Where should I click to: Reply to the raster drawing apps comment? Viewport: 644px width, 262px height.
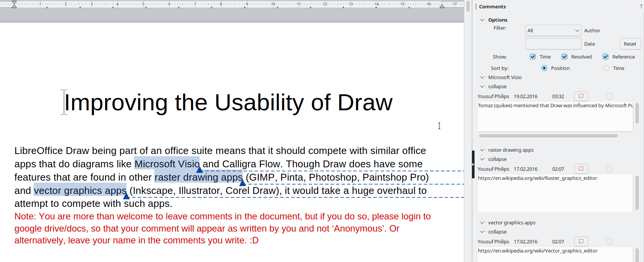(x=581, y=169)
